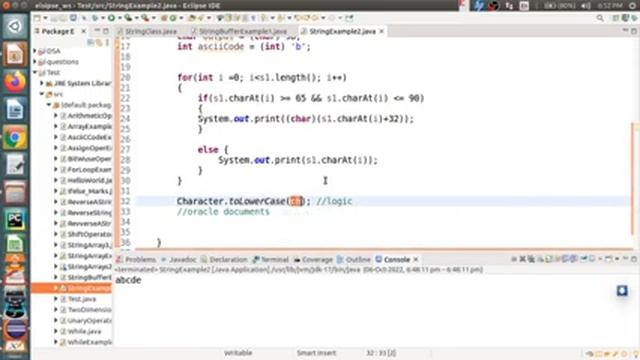Click the floating blue bookmark icon in Console
640x360 pixels.
click(x=622, y=291)
